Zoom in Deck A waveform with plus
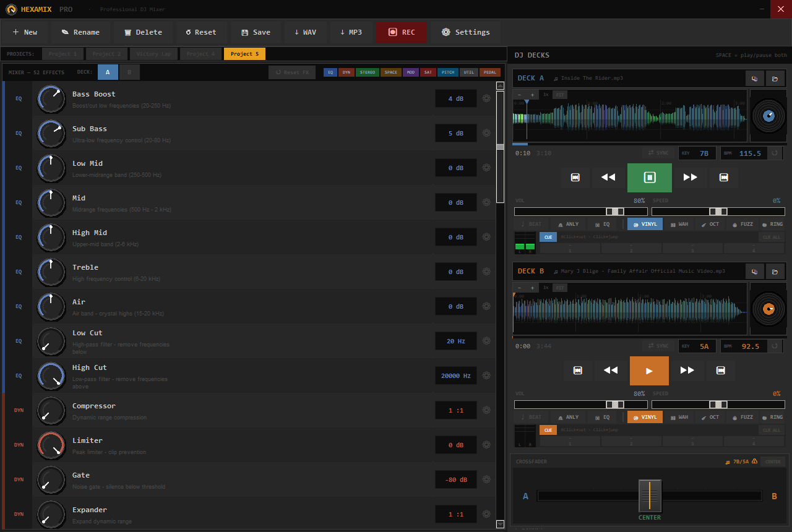 (x=532, y=95)
